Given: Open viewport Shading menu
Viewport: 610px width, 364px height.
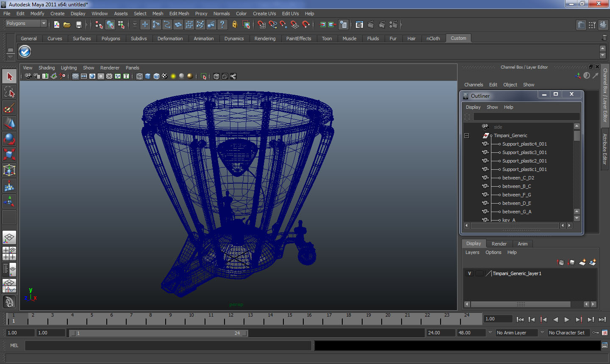Looking at the screenshot, I should point(47,68).
